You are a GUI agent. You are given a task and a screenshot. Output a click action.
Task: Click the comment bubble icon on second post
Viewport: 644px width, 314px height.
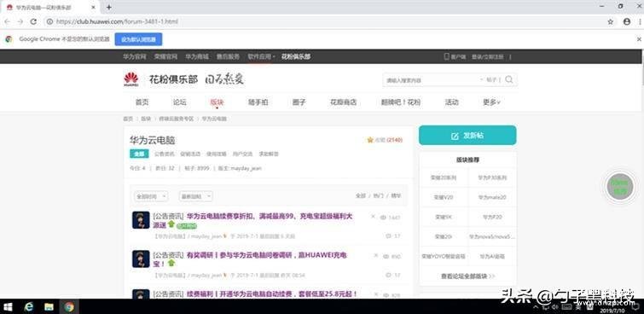click(x=389, y=275)
